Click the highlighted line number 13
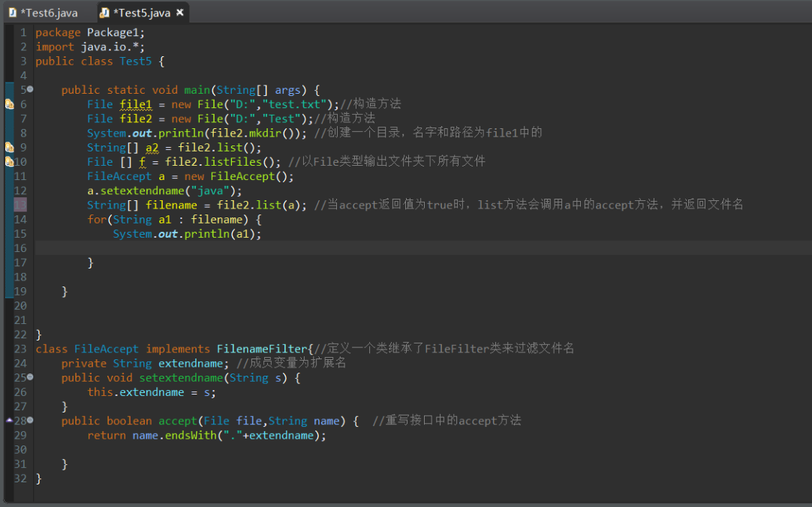 20,205
